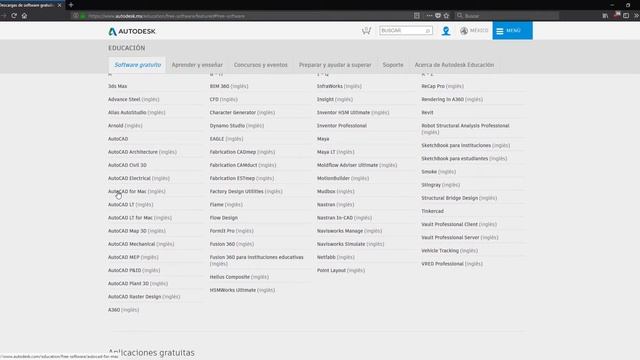Click Inventor Professional link

point(342,126)
